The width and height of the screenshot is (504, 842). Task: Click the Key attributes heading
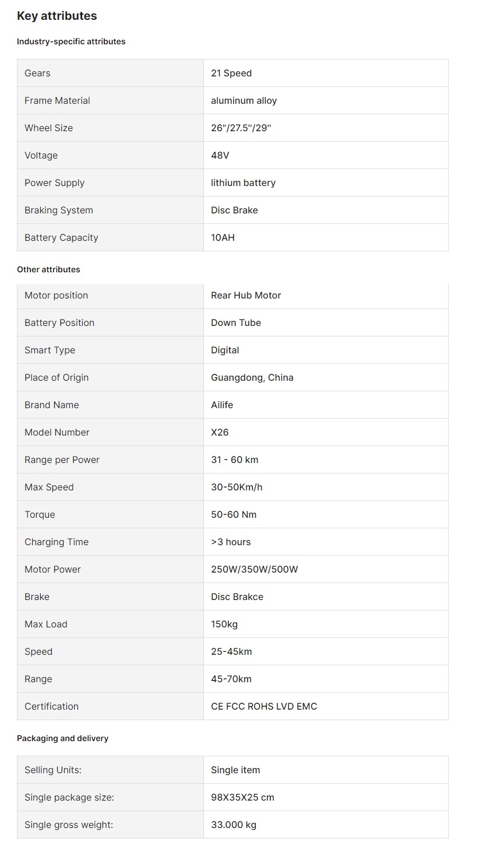click(57, 16)
